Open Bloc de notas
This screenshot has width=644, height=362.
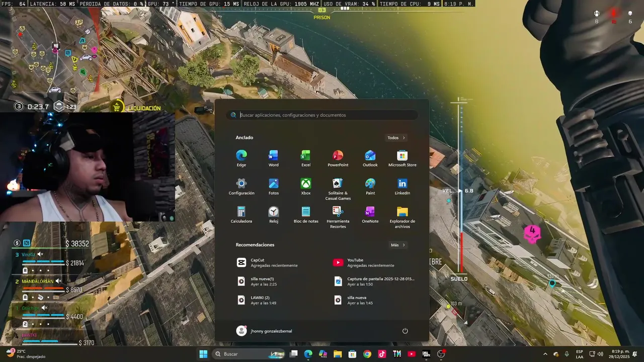click(x=306, y=215)
